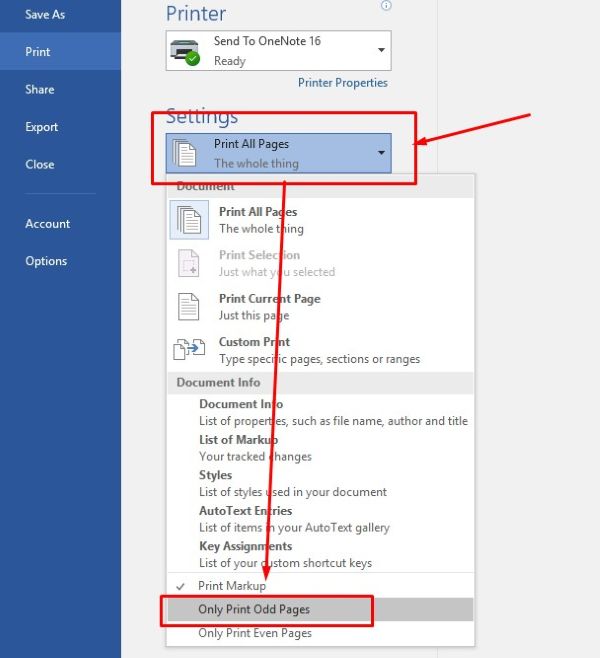Viewport: 600px width, 658px height.
Task: Select Custom Print for specific ranges
Action: (x=320, y=350)
